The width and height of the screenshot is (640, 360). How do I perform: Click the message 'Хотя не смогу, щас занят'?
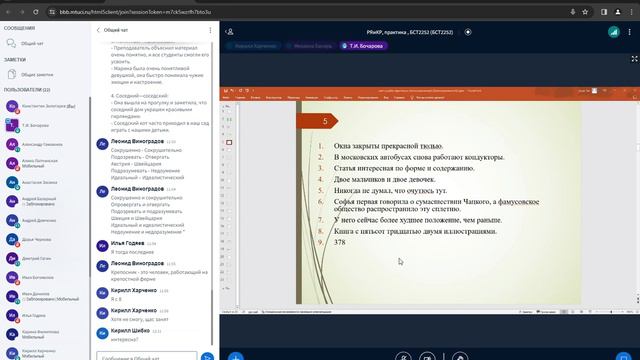click(139, 319)
